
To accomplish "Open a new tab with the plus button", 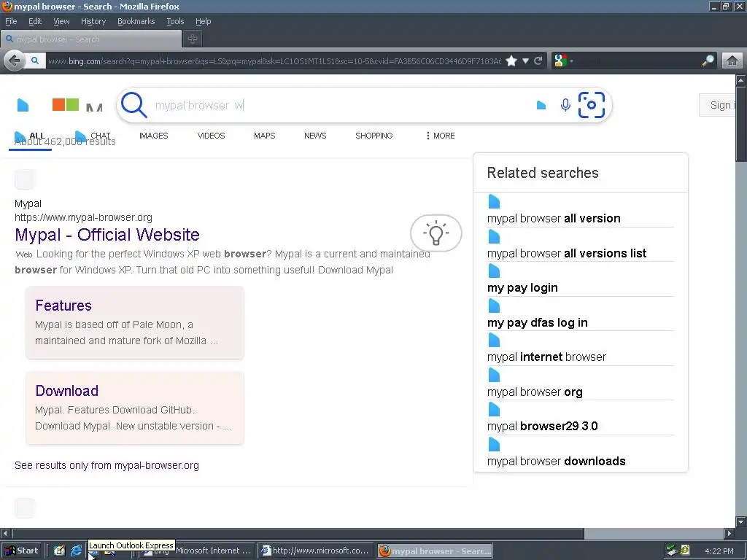I will click(x=193, y=39).
